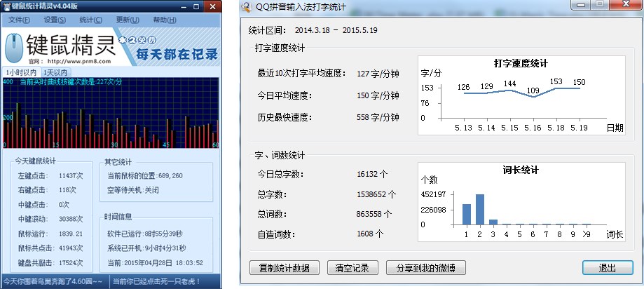
Task: Click the 右键点击 118次 value
Action: click(x=67, y=190)
